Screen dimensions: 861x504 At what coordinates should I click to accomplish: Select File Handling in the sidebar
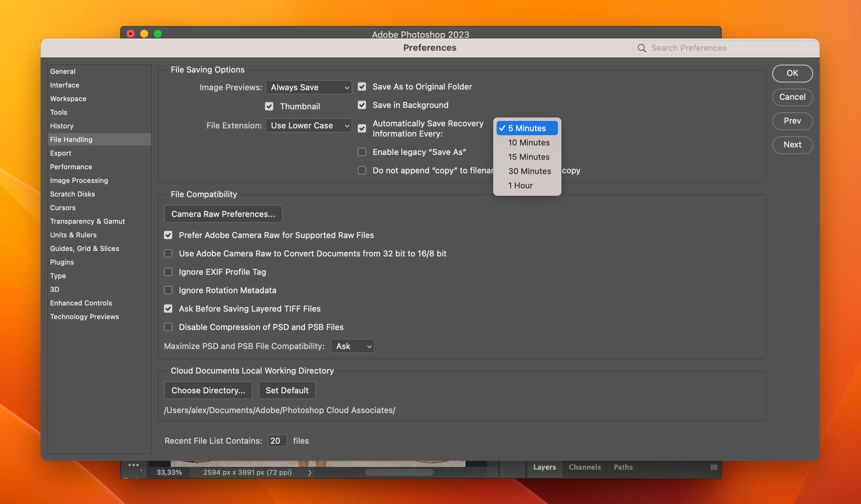coord(99,140)
